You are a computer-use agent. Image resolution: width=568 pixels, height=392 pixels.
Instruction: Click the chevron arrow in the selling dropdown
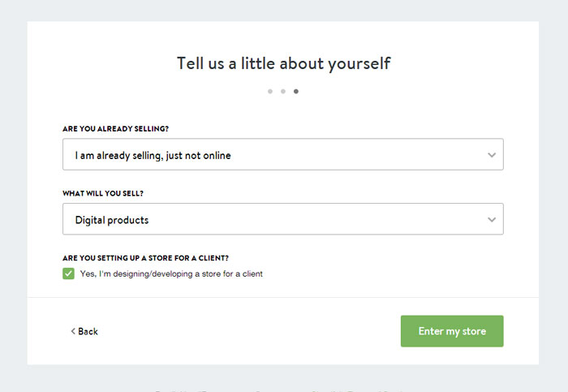click(492, 155)
